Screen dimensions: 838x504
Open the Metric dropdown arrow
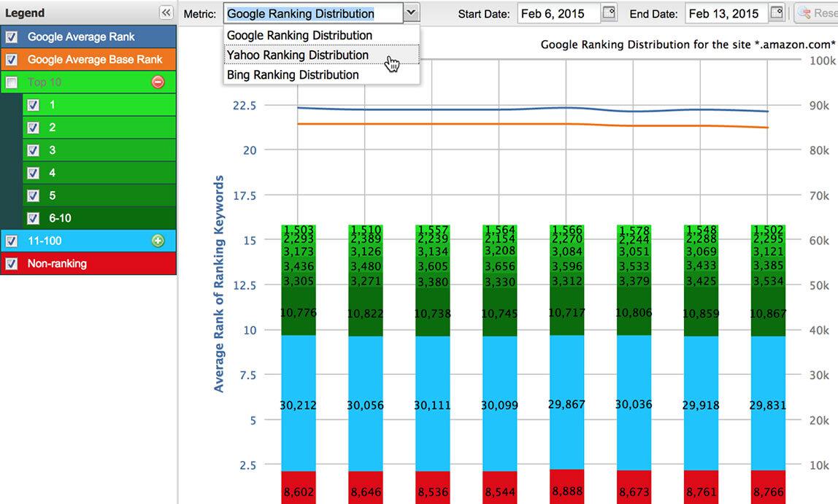(410, 12)
